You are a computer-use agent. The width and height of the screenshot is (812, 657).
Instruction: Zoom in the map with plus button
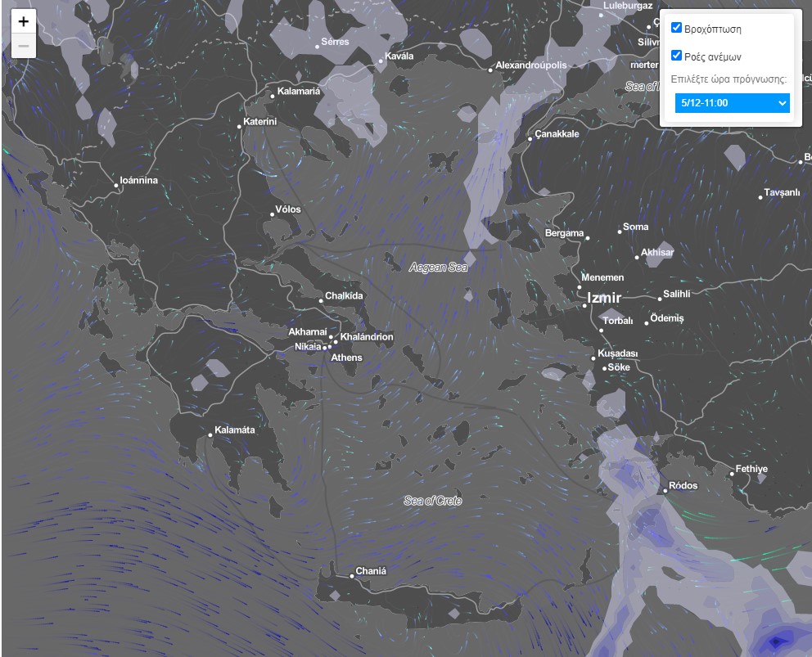point(23,22)
